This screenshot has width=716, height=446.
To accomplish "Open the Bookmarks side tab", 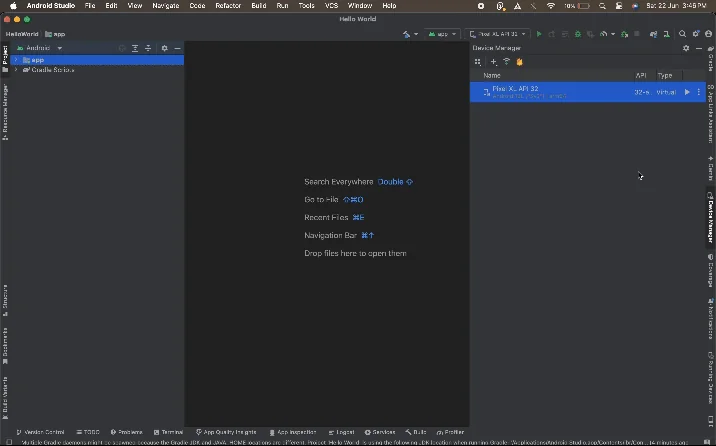I will (5, 346).
